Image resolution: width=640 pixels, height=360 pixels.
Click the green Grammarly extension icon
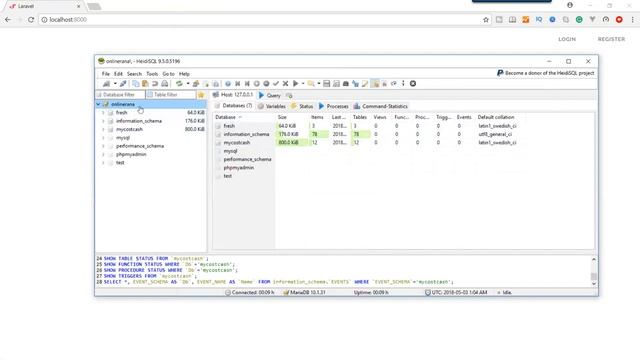pos(579,20)
